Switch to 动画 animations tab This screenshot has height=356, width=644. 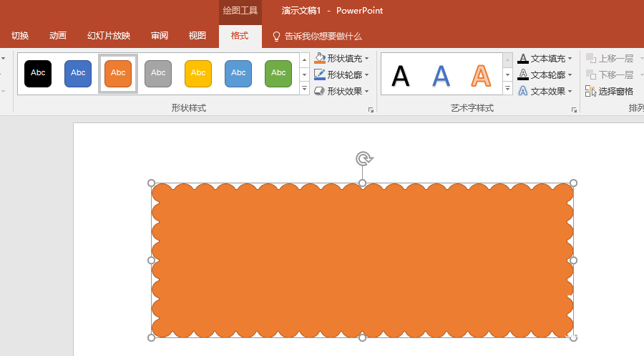tap(58, 37)
